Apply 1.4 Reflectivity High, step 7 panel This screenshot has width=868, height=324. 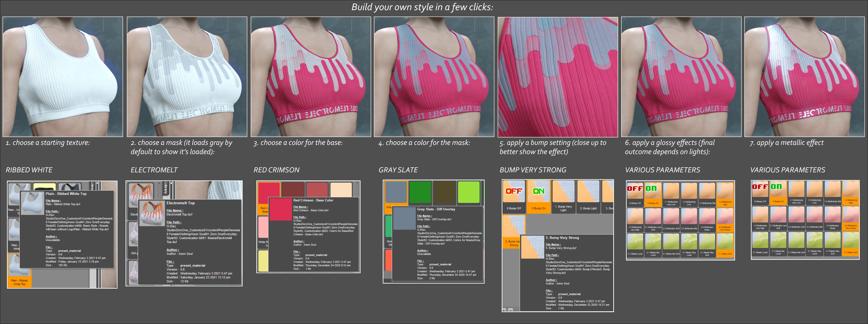[850, 193]
